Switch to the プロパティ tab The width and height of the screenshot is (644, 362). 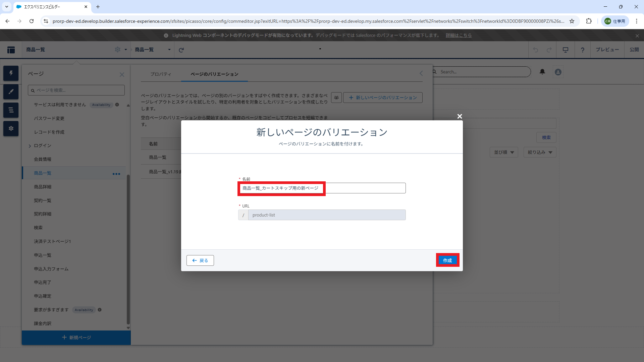pyautogui.click(x=161, y=74)
